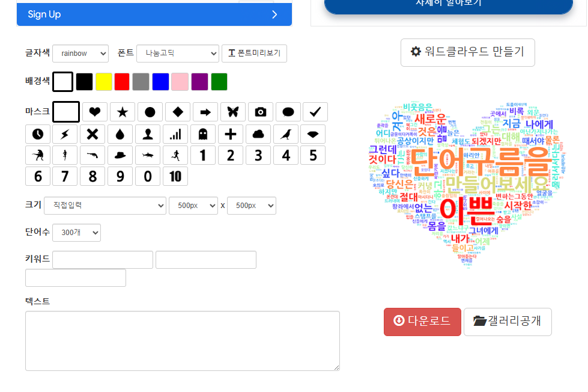Select the blank empty mask option

coord(66,112)
